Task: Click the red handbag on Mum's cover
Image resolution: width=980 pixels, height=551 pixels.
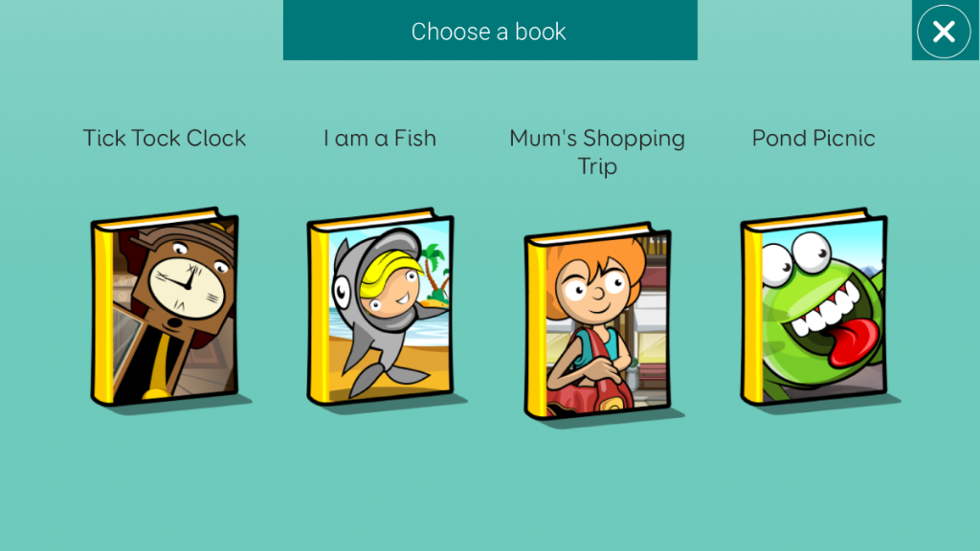Action: [594, 386]
